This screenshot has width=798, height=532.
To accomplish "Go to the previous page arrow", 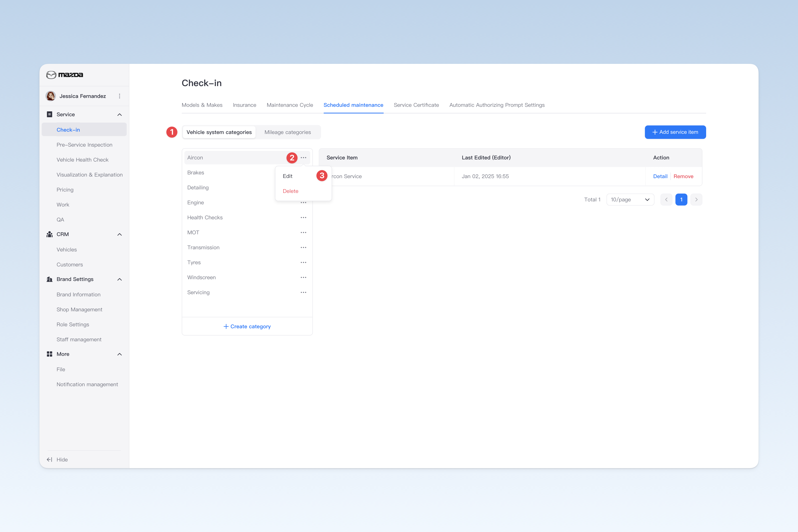I will [x=666, y=199].
